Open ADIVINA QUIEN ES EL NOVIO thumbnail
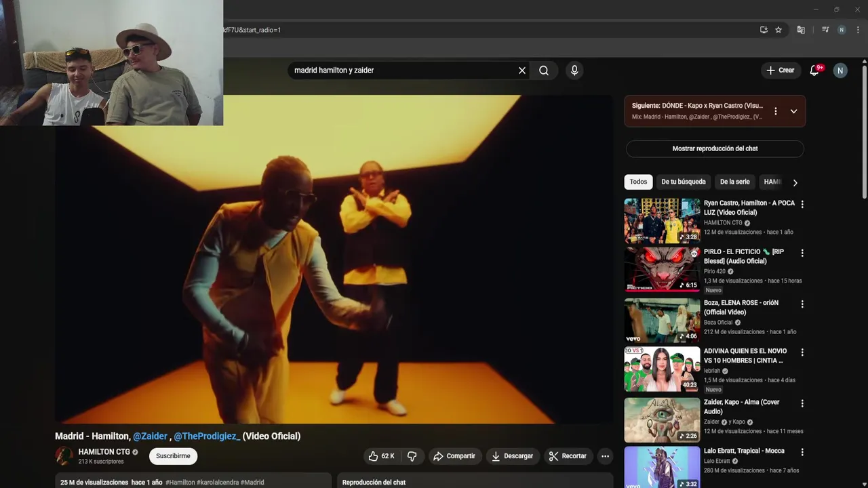This screenshot has height=488, width=868. 662,369
